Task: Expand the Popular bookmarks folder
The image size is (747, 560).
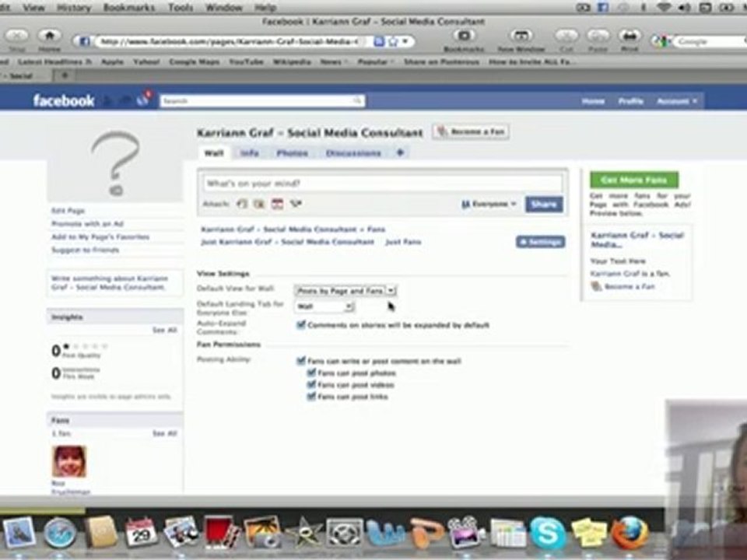Action: click(x=375, y=62)
